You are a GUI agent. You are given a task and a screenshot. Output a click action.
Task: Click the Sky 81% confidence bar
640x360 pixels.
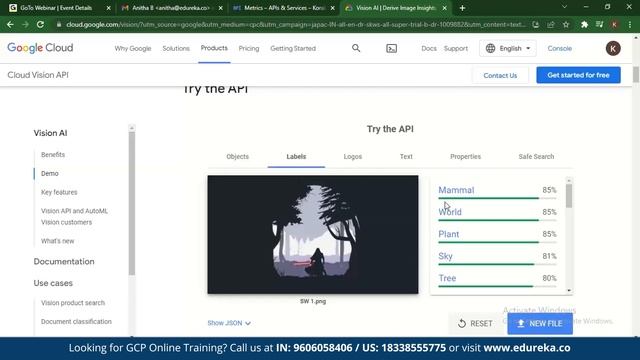[497, 264]
